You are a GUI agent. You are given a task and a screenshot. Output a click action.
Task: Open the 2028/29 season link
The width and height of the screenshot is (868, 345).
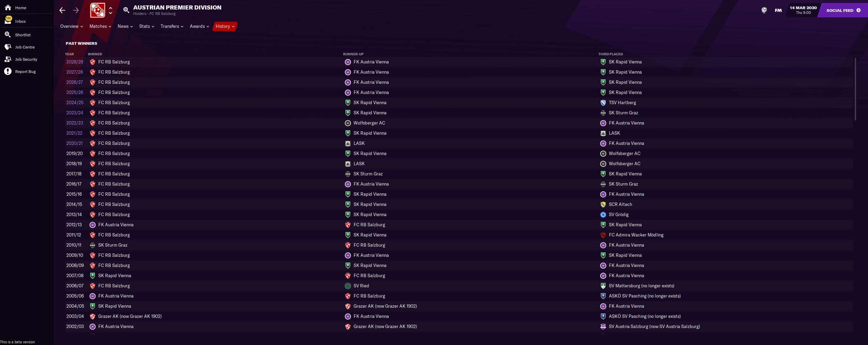(75, 62)
